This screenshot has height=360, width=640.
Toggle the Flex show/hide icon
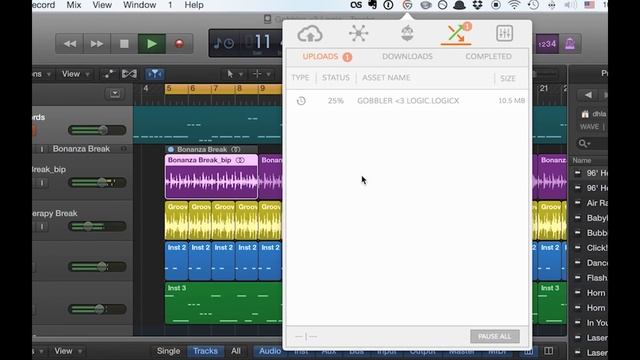(x=129, y=74)
